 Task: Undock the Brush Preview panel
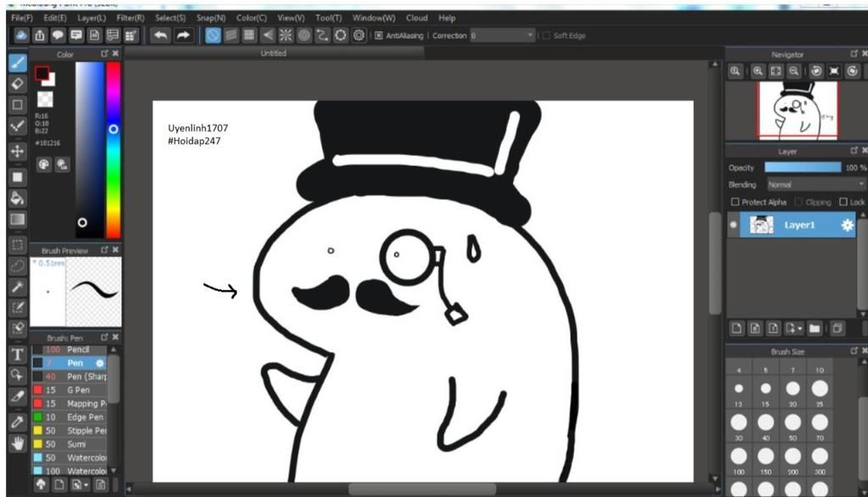[x=104, y=250]
